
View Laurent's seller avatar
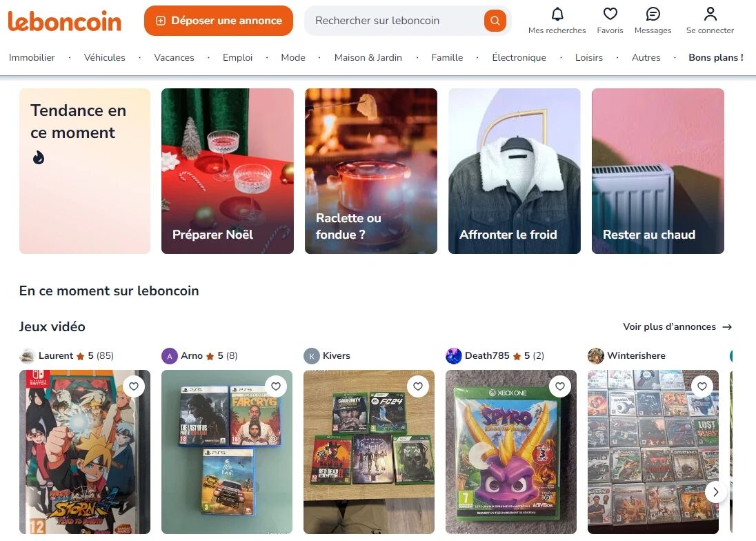pos(28,356)
